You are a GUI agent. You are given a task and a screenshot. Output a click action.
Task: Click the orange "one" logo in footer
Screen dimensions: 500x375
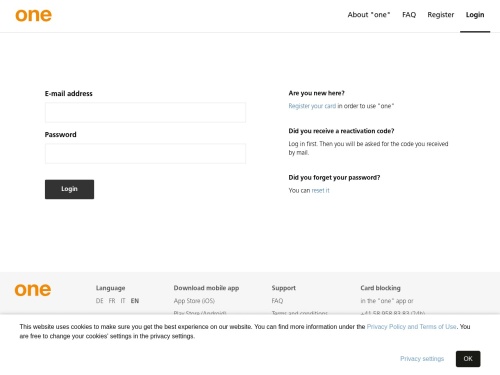point(33,290)
